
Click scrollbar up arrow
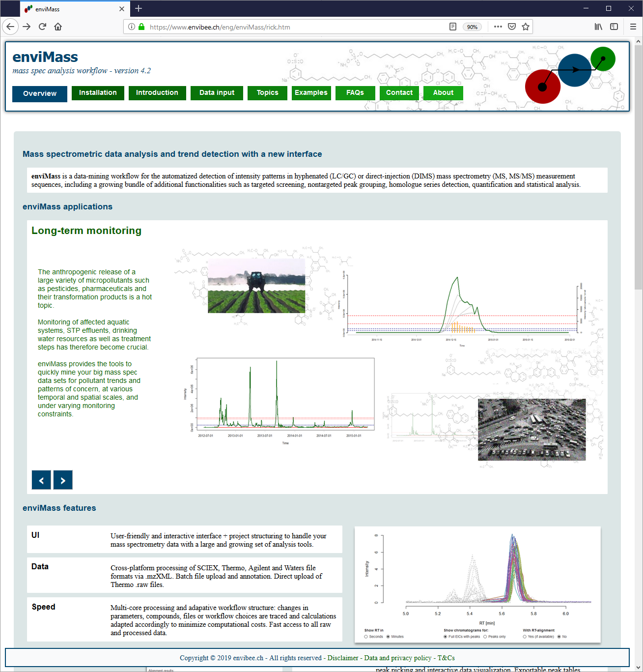638,41
